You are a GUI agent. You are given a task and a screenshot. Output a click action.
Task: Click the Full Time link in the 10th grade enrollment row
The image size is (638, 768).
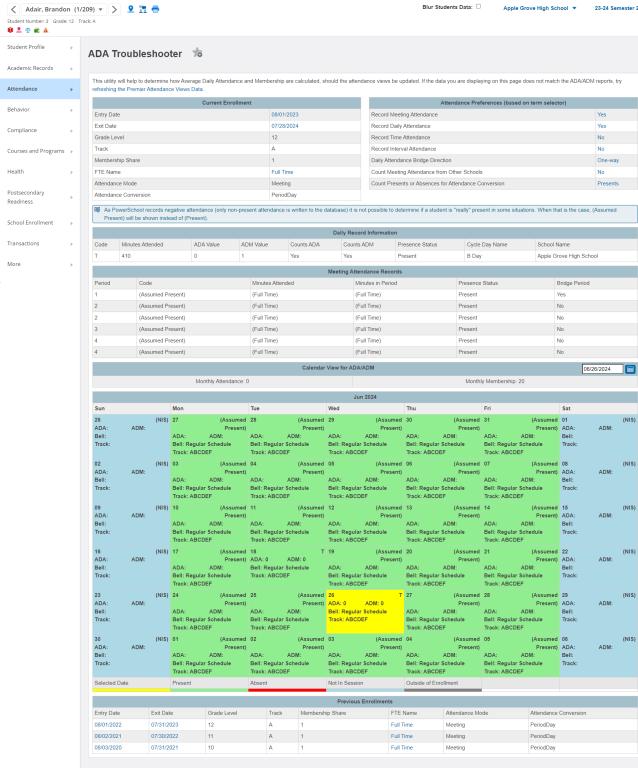coord(402,747)
